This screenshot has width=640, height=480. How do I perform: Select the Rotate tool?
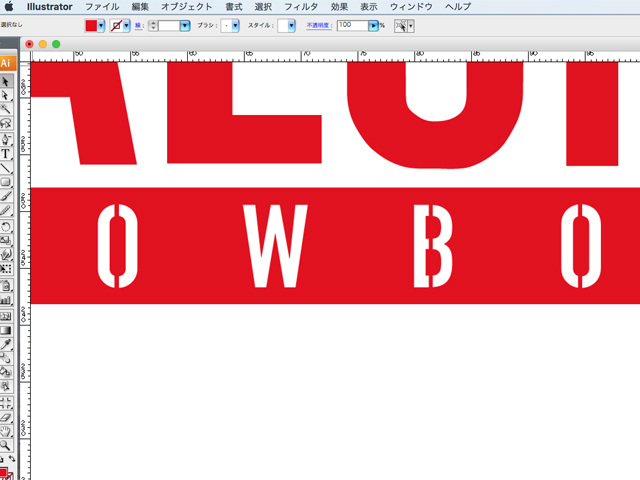tap(6, 226)
